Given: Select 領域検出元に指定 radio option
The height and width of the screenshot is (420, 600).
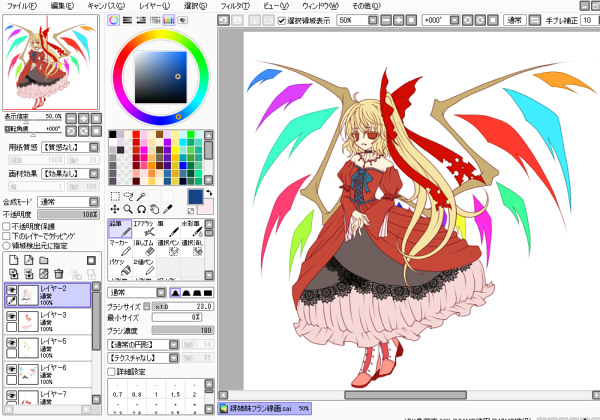Looking at the screenshot, I should (7, 246).
